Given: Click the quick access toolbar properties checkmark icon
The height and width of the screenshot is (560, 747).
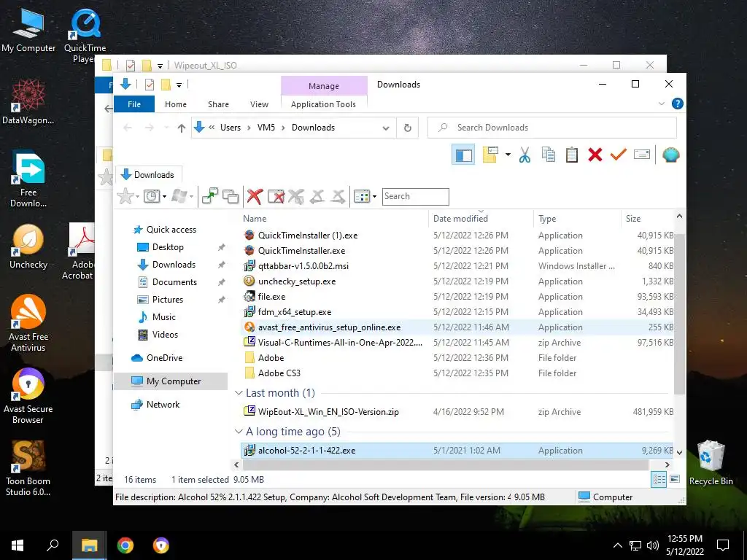Looking at the screenshot, I should point(149,85).
